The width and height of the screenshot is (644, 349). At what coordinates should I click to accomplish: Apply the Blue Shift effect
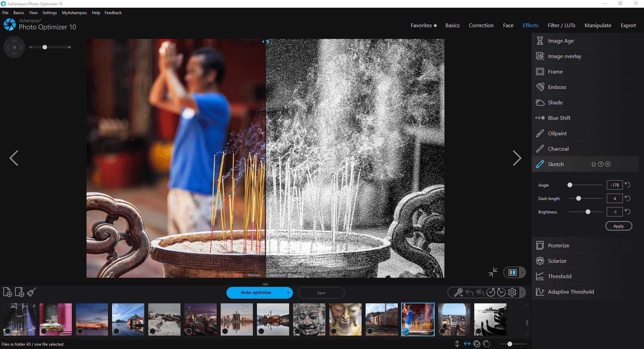tap(559, 118)
